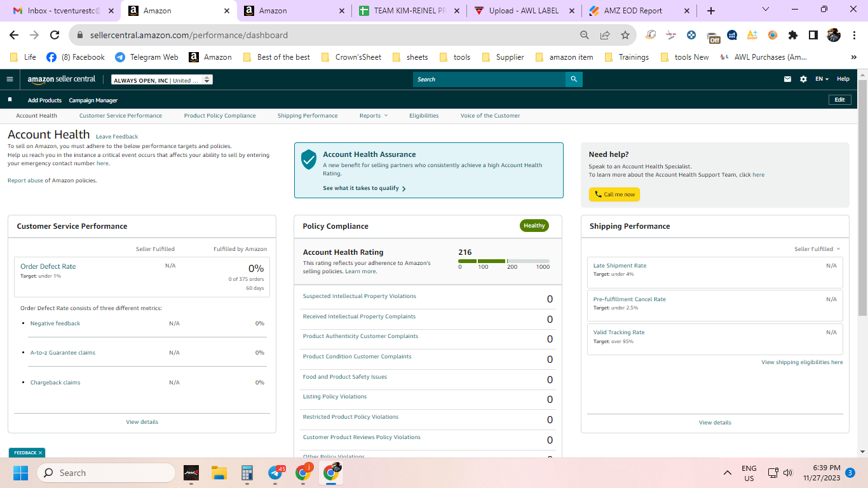
Task: Open File Explorer from taskbar
Action: (219, 473)
